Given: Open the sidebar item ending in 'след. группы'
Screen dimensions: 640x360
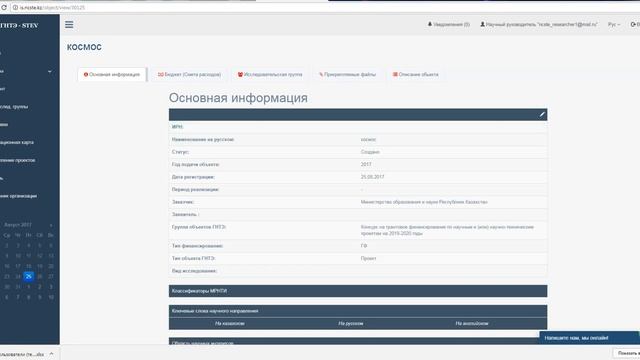Looking at the screenshot, I should (x=14, y=107).
